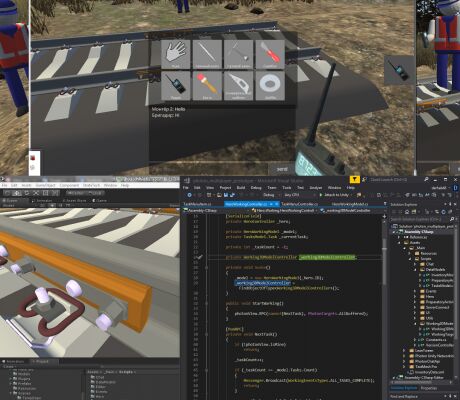The image size is (460, 400).
Task: Toggle the 2D view button in Scene view
Action: pyautogui.click(x=43, y=205)
